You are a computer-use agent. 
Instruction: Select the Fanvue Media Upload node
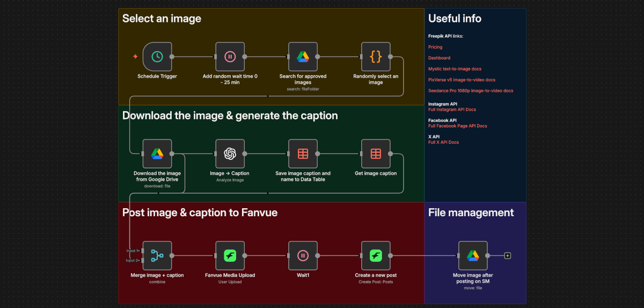230,255
